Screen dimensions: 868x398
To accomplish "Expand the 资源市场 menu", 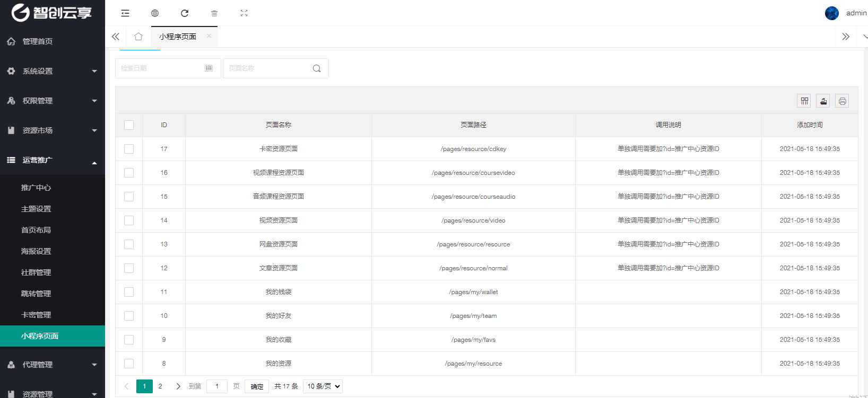I will click(53, 130).
